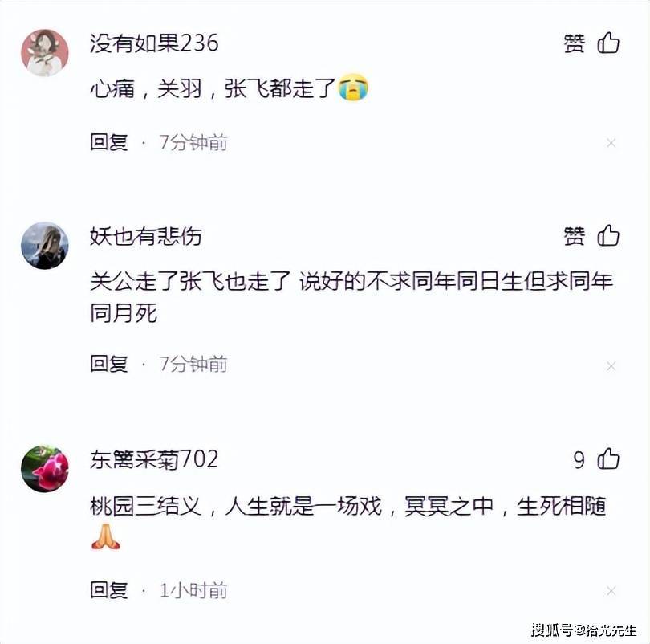The height and width of the screenshot is (644, 650).
Task: Open profile via username 东篱采菊702
Action: coord(154,459)
